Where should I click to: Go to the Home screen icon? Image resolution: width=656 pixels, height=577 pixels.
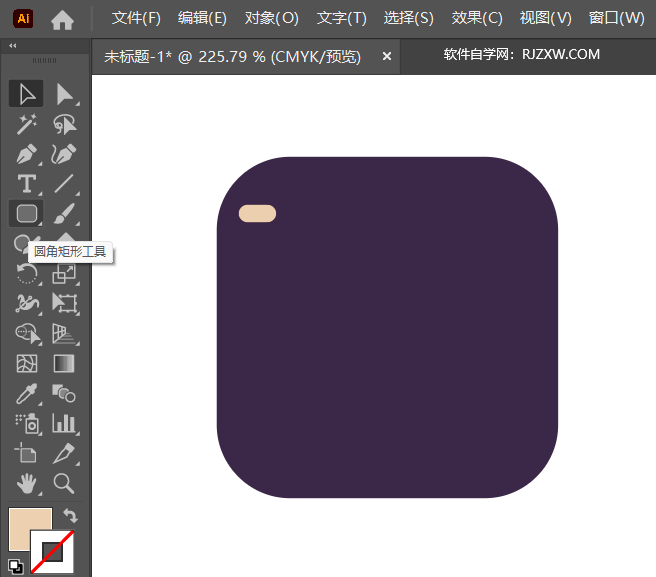tap(62, 19)
